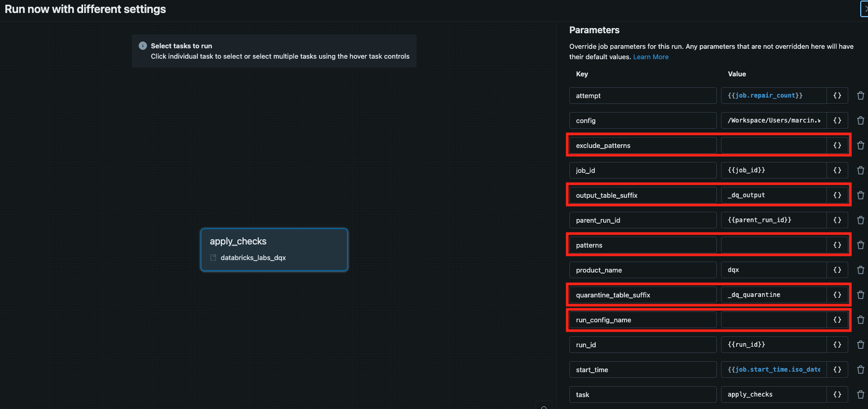Click the patterns value input
Image resolution: width=868 pixels, height=409 pixels.
773,245
